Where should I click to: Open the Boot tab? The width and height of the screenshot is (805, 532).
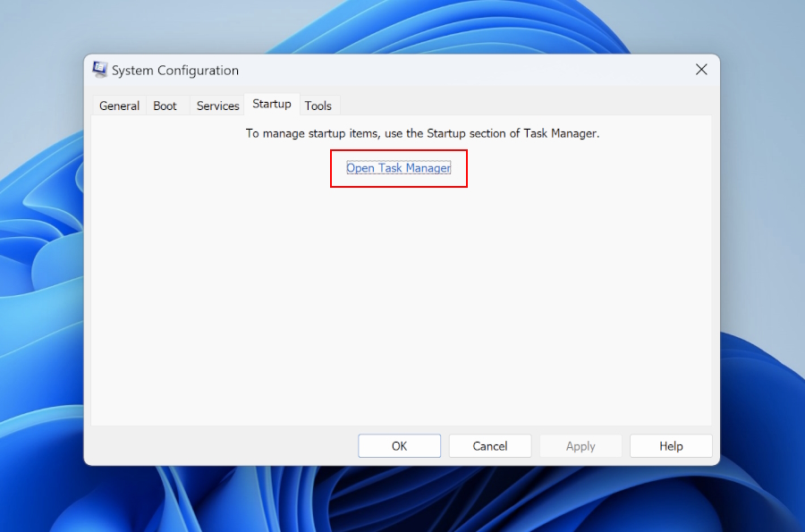coord(165,106)
